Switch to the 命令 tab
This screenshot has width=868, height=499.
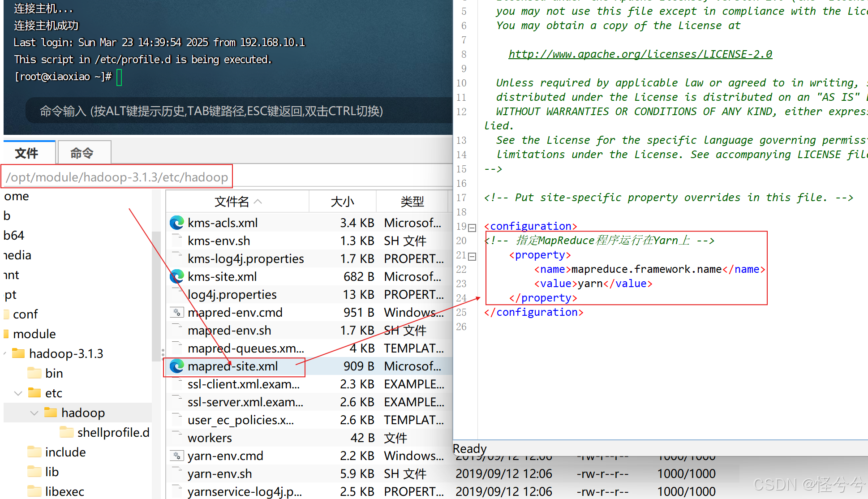(x=82, y=153)
